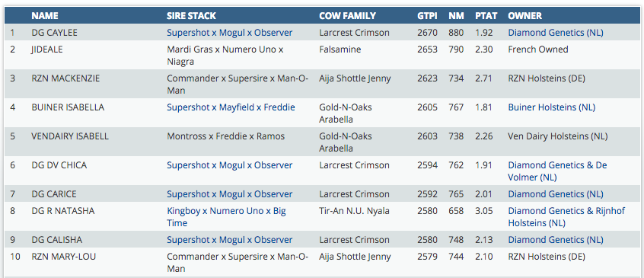The height and width of the screenshot is (278, 644).
Task: Open Diamond Genetics & Rijnhof Holsteins (NL) link
Action: [x=566, y=217]
